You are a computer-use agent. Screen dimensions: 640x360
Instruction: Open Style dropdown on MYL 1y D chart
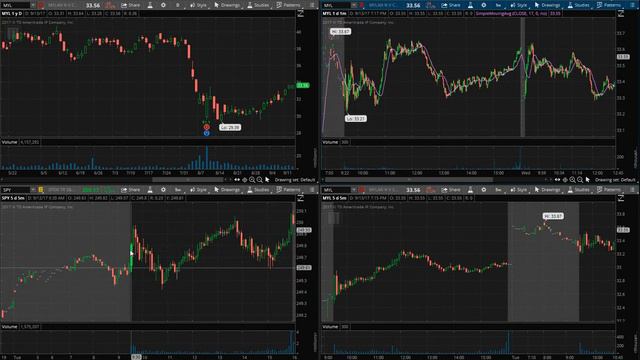198,5
